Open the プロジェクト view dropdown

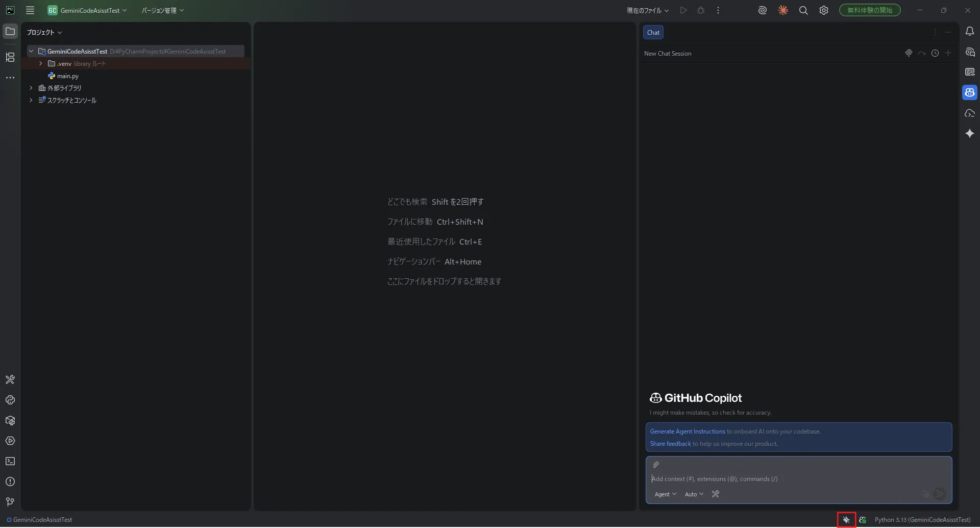pyautogui.click(x=44, y=32)
